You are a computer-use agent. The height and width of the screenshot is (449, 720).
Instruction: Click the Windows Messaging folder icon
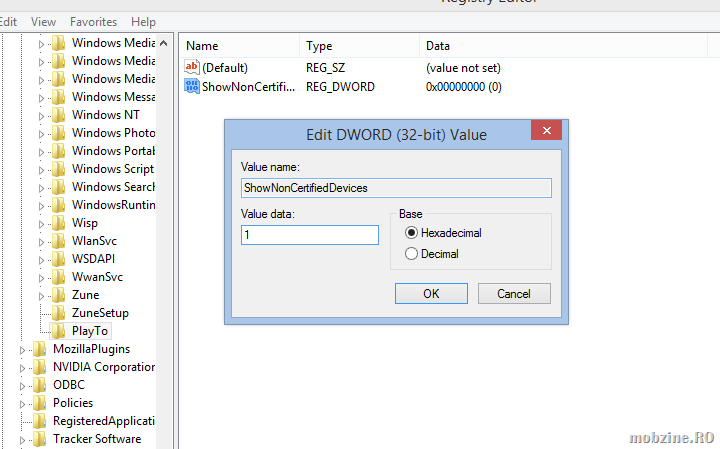(x=58, y=97)
